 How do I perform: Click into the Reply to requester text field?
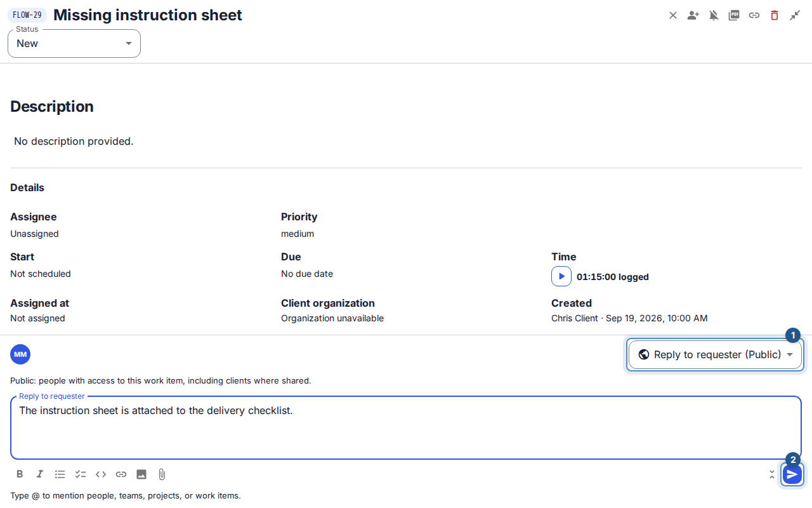pos(406,427)
